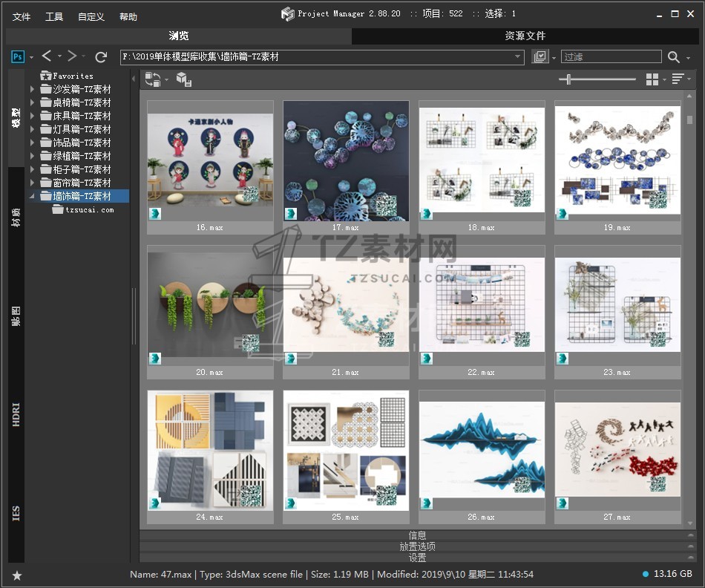The width and height of the screenshot is (705, 588).
Task: Go back with the left arrow button
Action: (47, 56)
